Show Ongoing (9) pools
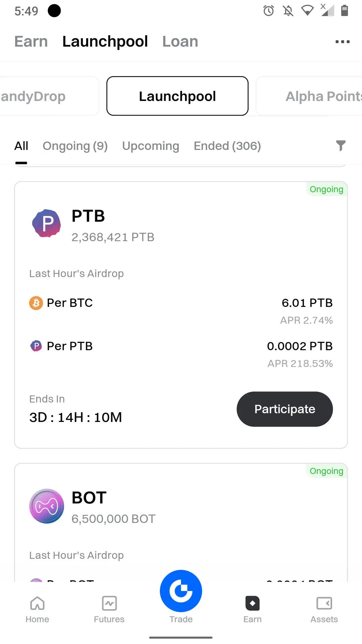 point(75,146)
